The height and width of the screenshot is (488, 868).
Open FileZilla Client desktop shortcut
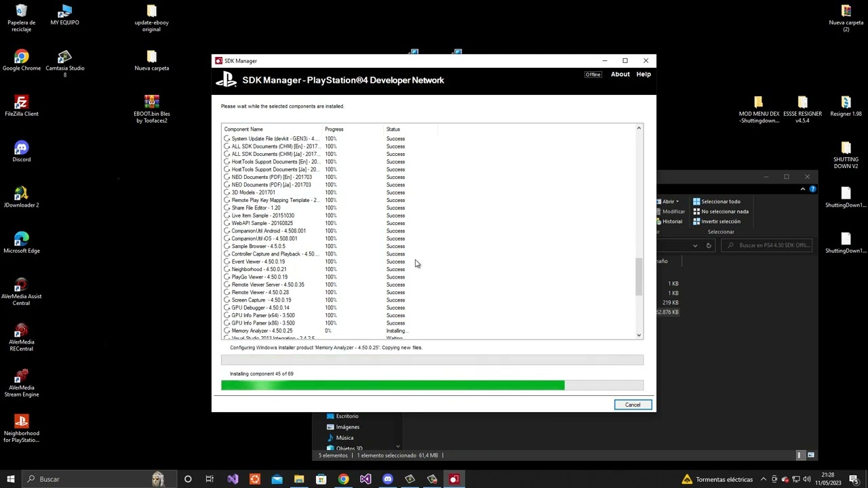point(22,106)
